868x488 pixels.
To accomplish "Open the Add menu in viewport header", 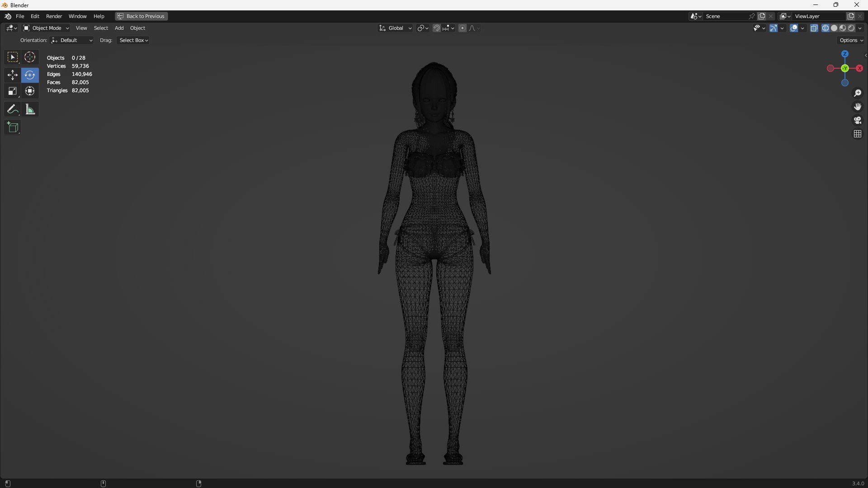I will [119, 28].
